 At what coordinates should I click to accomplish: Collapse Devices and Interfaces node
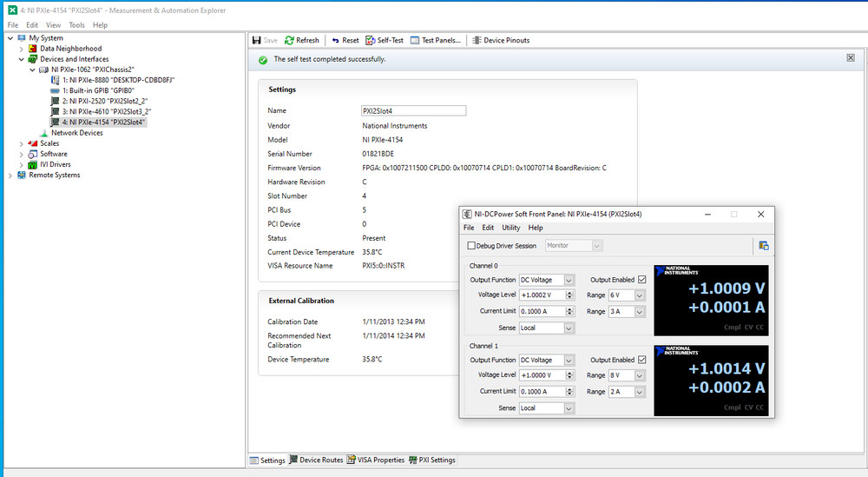pos(21,59)
